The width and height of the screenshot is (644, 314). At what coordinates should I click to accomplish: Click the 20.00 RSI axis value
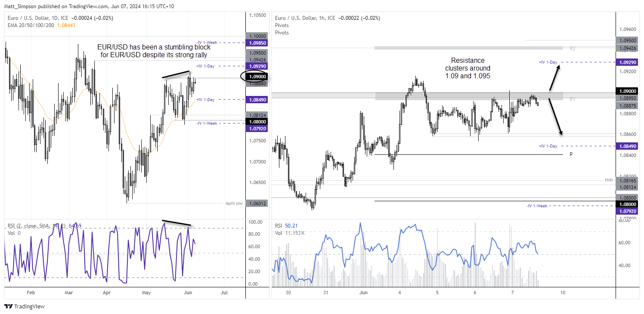click(x=255, y=271)
